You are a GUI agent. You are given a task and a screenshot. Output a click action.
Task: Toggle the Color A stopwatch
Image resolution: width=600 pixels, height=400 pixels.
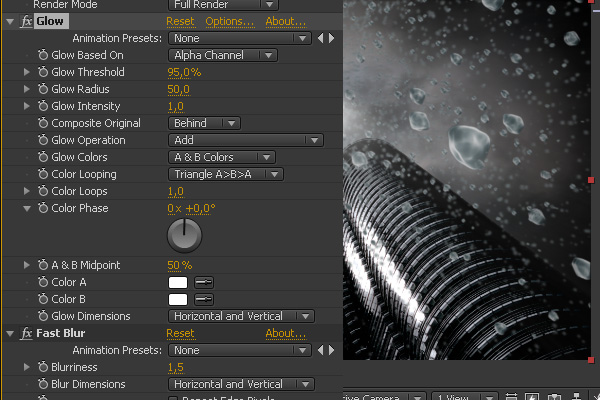point(43,282)
